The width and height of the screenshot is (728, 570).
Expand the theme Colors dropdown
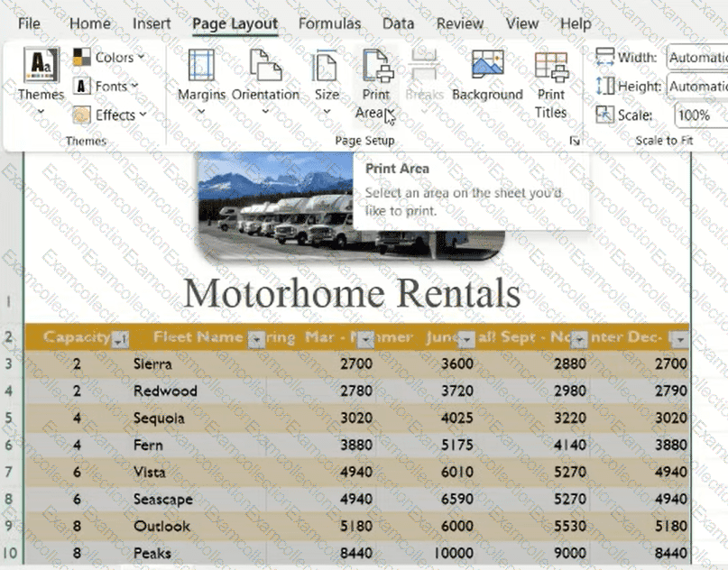108,58
